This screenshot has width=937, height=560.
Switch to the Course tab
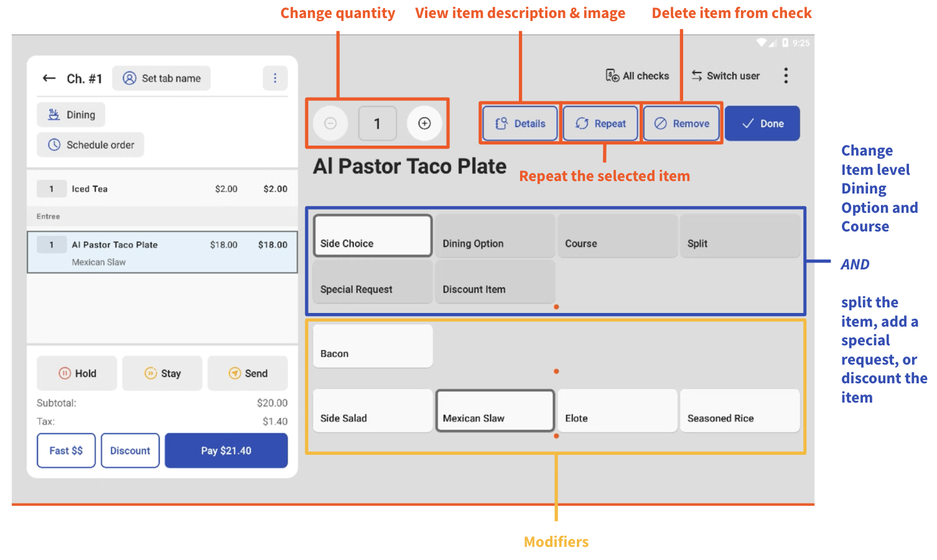pyautogui.click(x=617, y=236)
